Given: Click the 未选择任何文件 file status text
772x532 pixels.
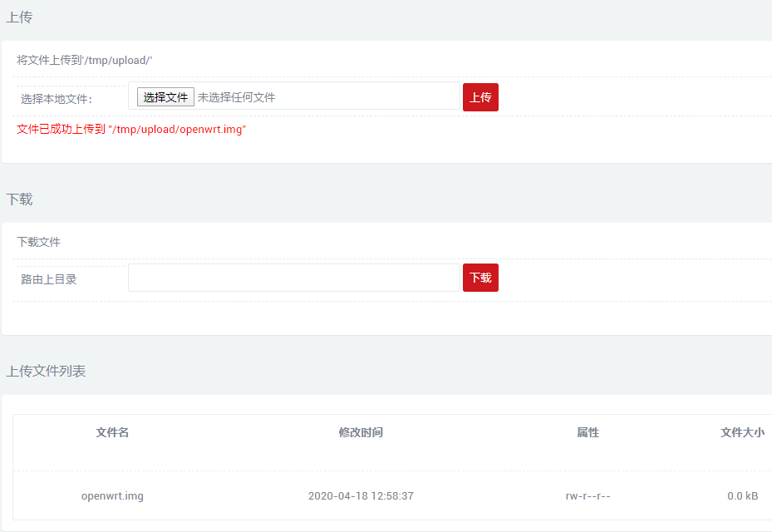Looking at the screenshot, I should point(236,97).
